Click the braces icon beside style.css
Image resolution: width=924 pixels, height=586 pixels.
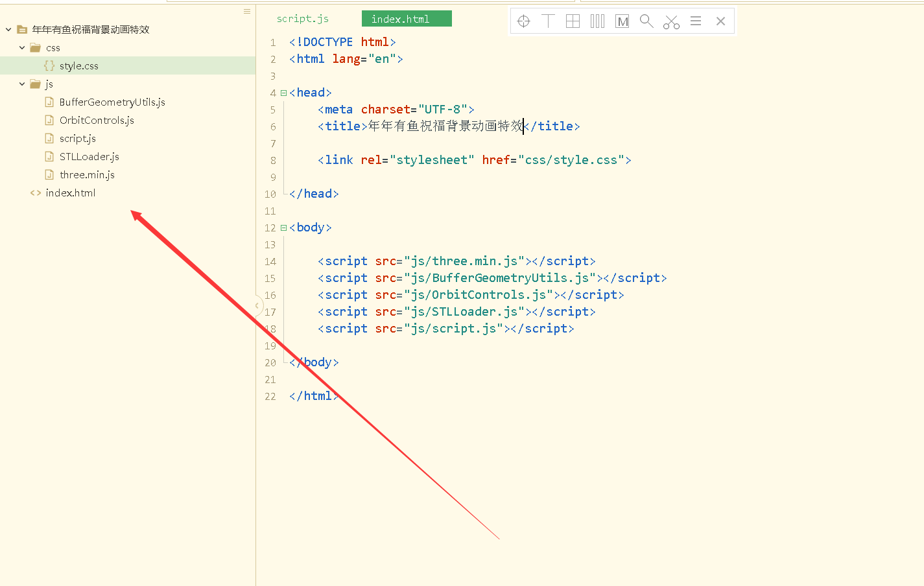tap(49, 65)
